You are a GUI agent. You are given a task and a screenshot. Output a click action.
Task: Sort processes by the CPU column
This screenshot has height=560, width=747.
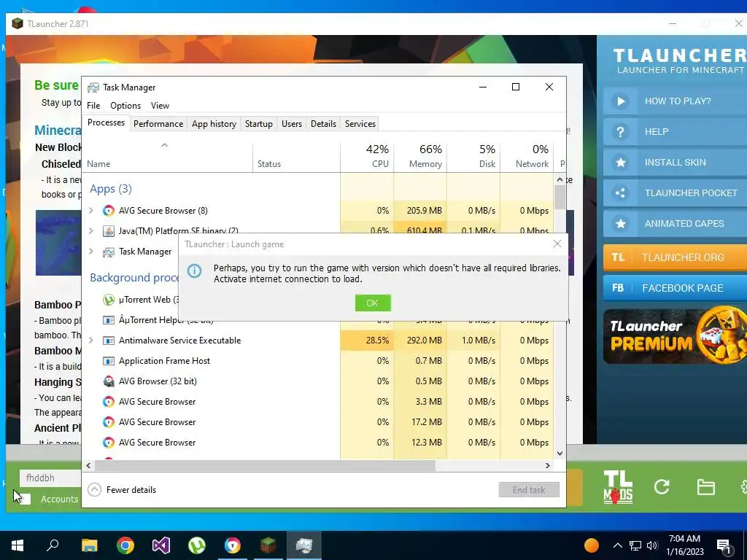[368, 156]
